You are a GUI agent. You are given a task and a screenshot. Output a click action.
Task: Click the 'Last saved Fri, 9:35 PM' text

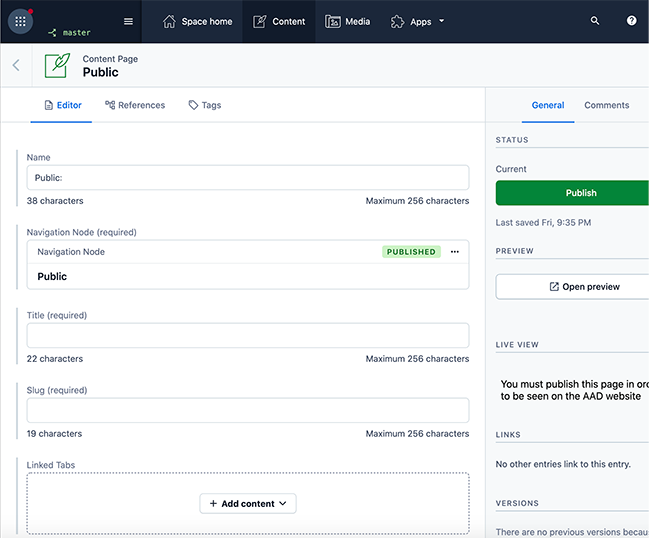point(543,223)
